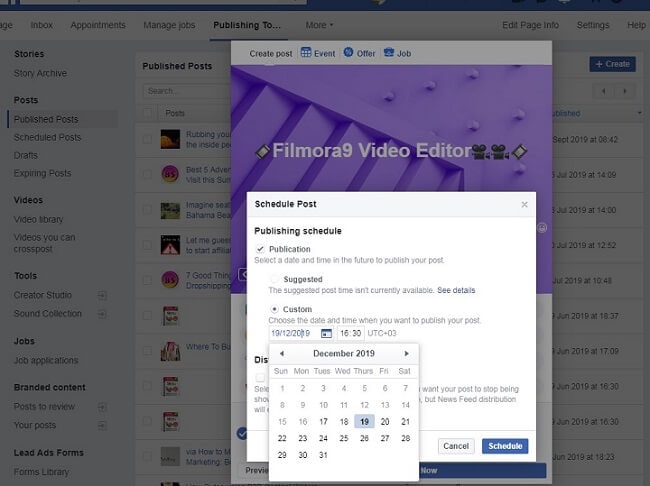Image resolution: width=650 pixels, height=486 pixels.
Task: Go to previous page of published posts
Action: [x=604, y=91]
